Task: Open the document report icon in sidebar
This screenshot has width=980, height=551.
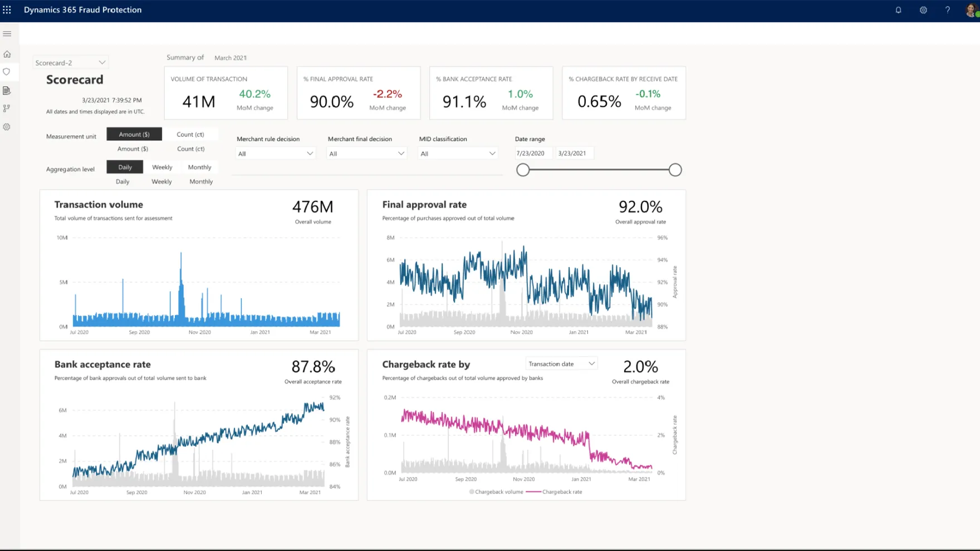Action: [x=7, y=90]
